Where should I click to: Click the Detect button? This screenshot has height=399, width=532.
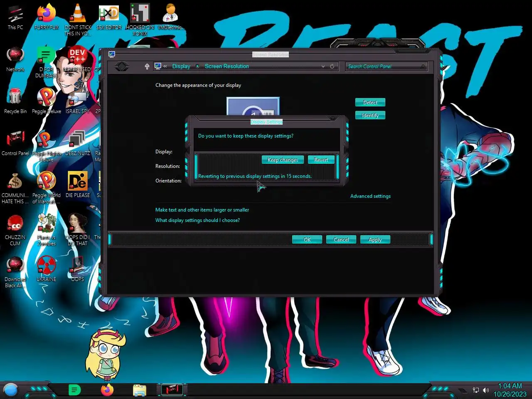tap(370, 102)
